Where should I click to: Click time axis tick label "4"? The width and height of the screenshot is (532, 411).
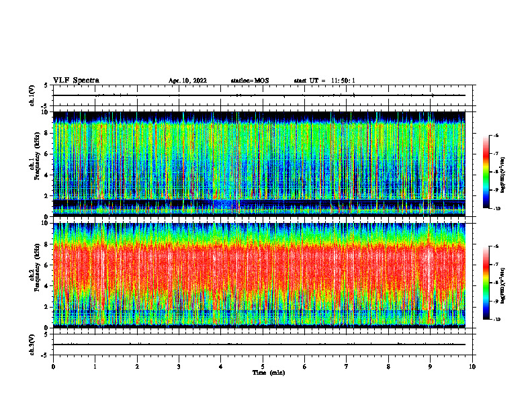[221, 367]
